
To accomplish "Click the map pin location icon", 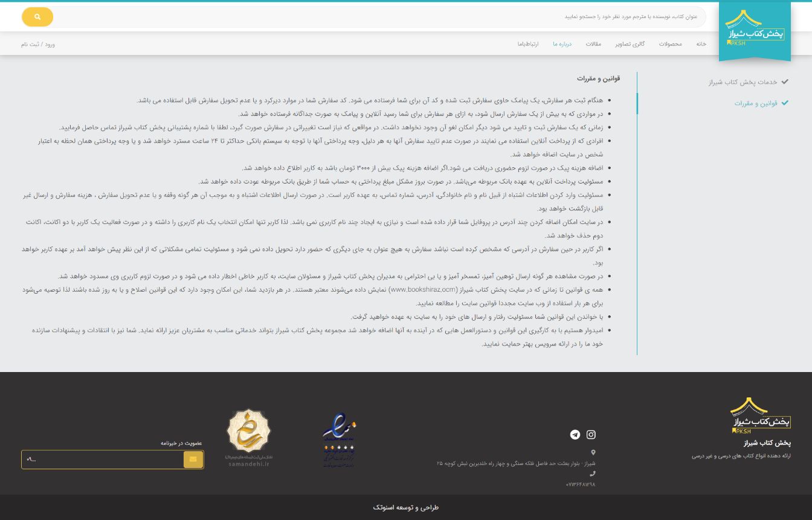I will click(x=593, y=452).
